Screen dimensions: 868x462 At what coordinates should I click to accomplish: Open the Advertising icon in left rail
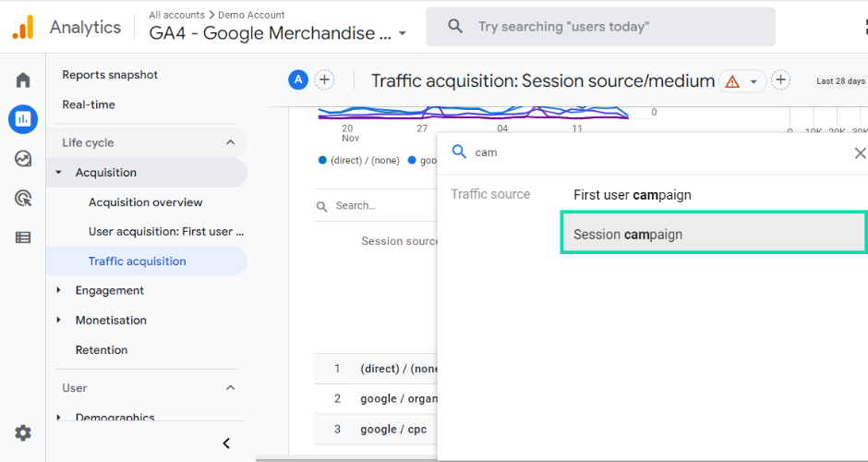(x=23, y=198)
